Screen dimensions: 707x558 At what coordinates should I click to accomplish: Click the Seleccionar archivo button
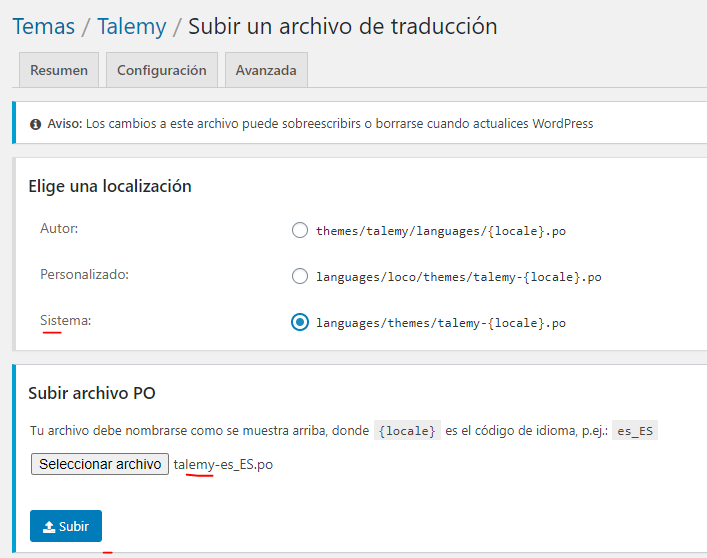(x=100, y=464)
